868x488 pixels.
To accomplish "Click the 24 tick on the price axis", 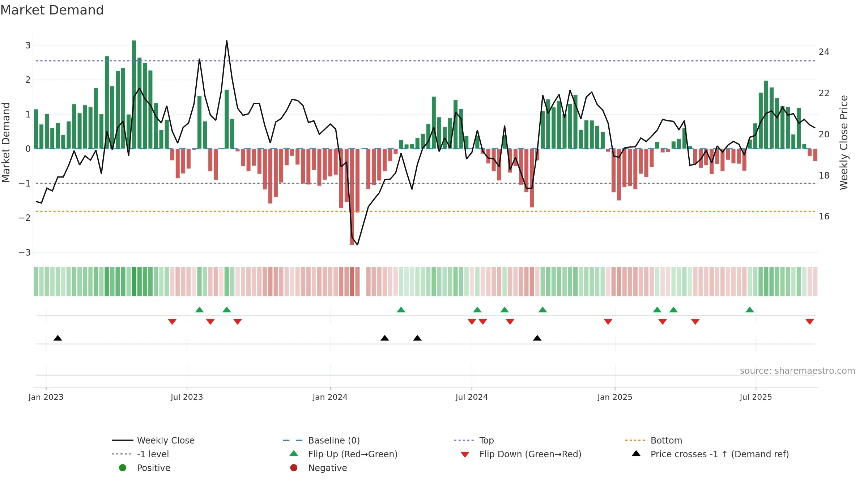I will point(824,52).
